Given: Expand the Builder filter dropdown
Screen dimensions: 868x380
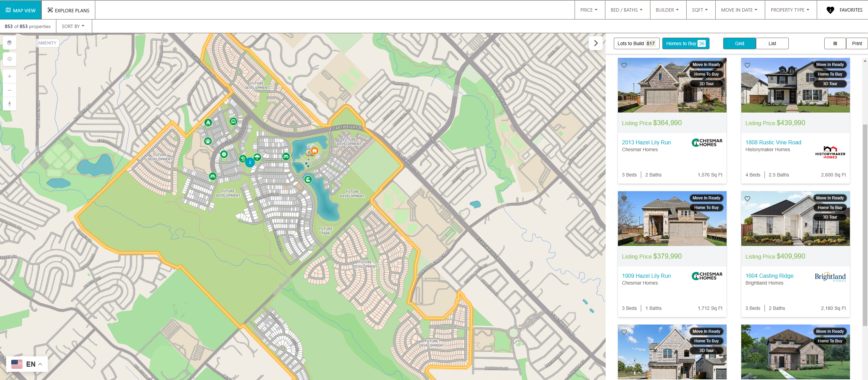Looking at the screenshot, I should [666, 9].
